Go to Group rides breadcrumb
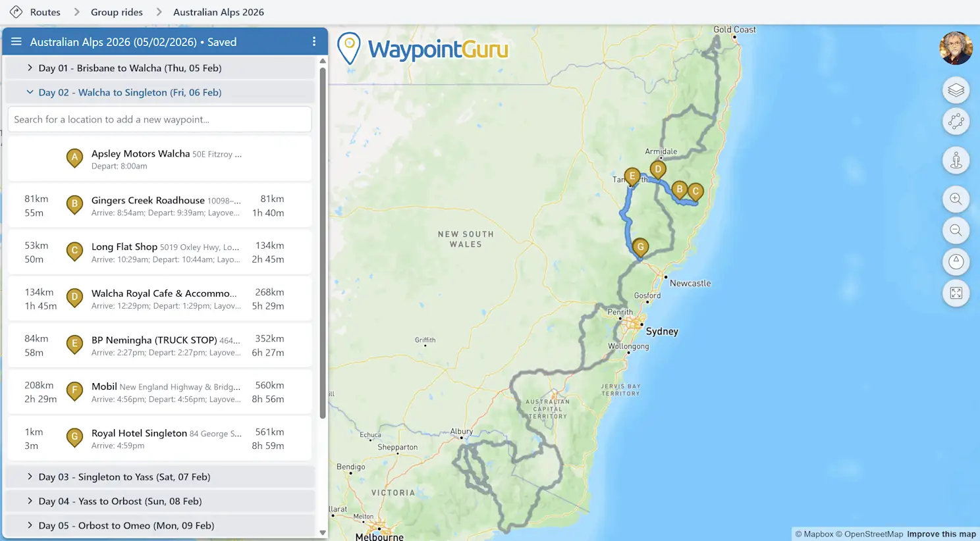Viewport: 980px width, 541px height. 117,12
